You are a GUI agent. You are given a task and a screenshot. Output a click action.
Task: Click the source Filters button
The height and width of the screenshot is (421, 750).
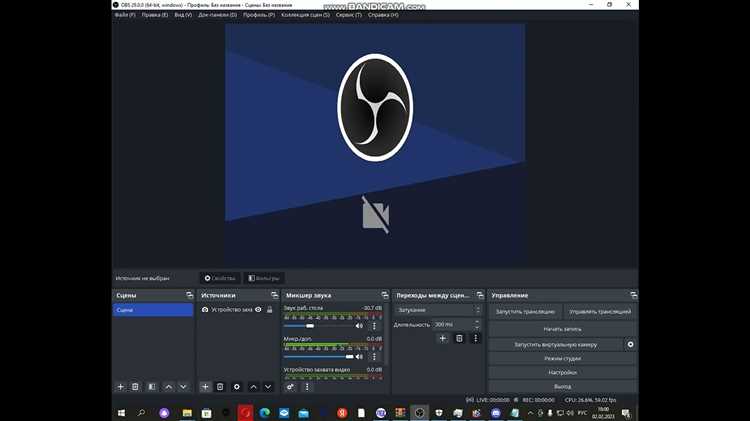[264, 278]
